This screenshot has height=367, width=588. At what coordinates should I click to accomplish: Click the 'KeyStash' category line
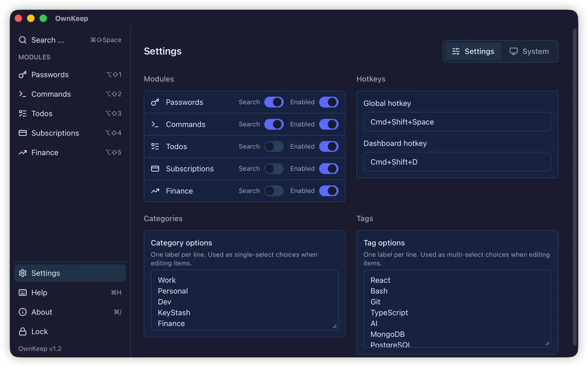click(174, 312)
